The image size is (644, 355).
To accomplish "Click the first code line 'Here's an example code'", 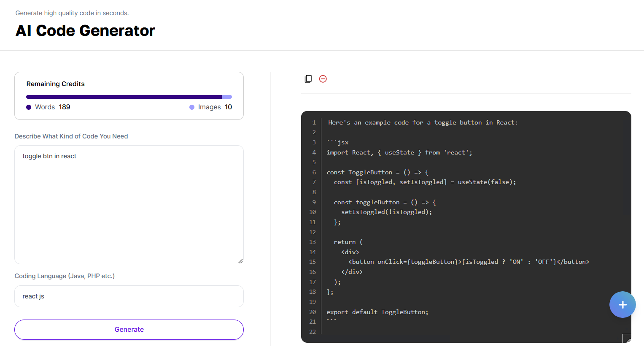I will click(423, 122).
